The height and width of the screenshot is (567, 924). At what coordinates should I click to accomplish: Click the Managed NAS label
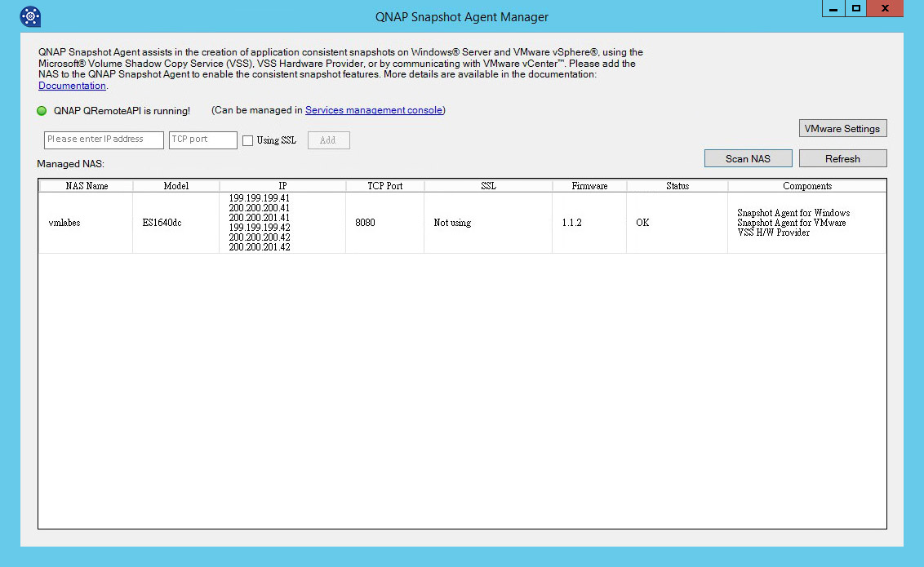(71, 164)
